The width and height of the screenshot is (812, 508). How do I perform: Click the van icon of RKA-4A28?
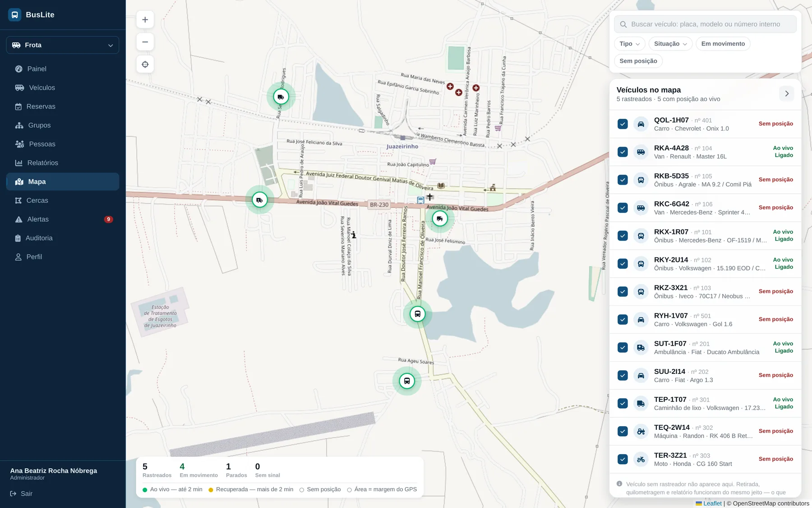click(641, 152)
